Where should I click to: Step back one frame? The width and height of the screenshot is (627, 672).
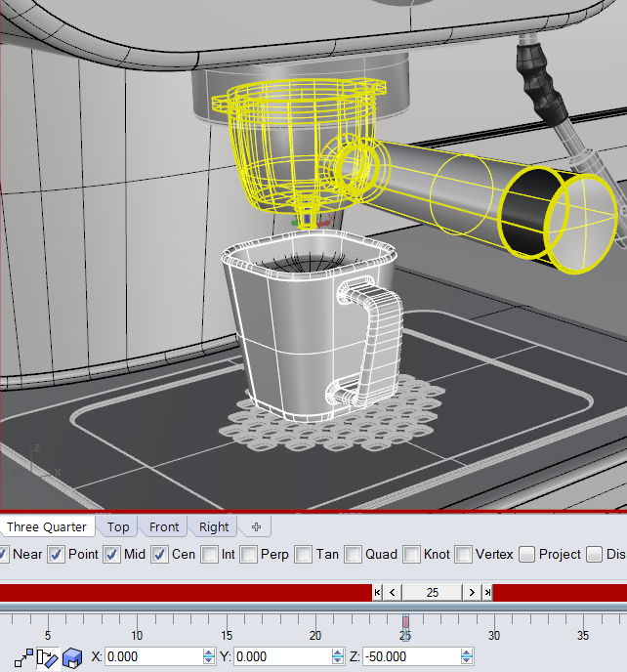point(393,592)
